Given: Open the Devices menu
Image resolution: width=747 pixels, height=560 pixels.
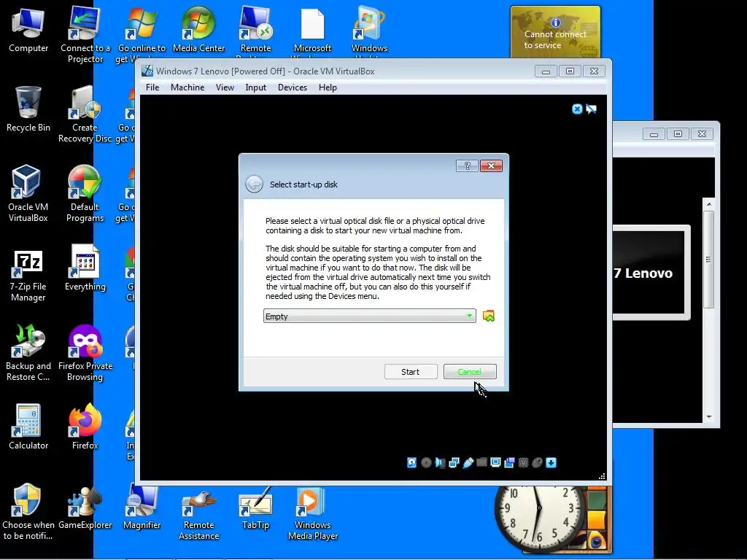Looking at the screenshot, I should [x=292, y=87].
